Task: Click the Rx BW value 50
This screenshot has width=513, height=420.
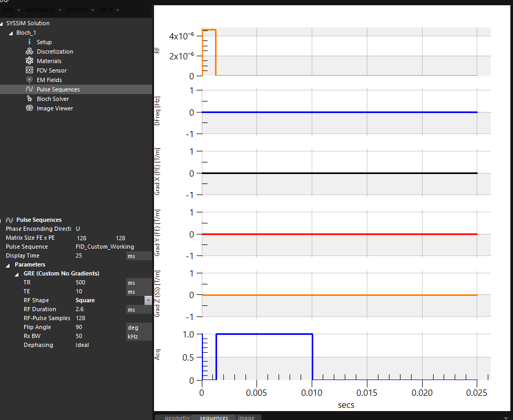Action: point(79,336)
